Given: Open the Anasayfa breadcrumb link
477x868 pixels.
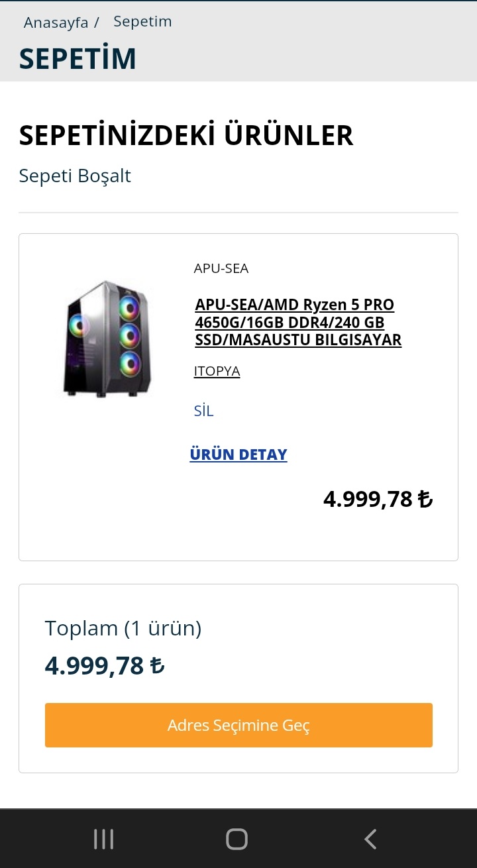Looking at the screenshot, I should (56, 23).
